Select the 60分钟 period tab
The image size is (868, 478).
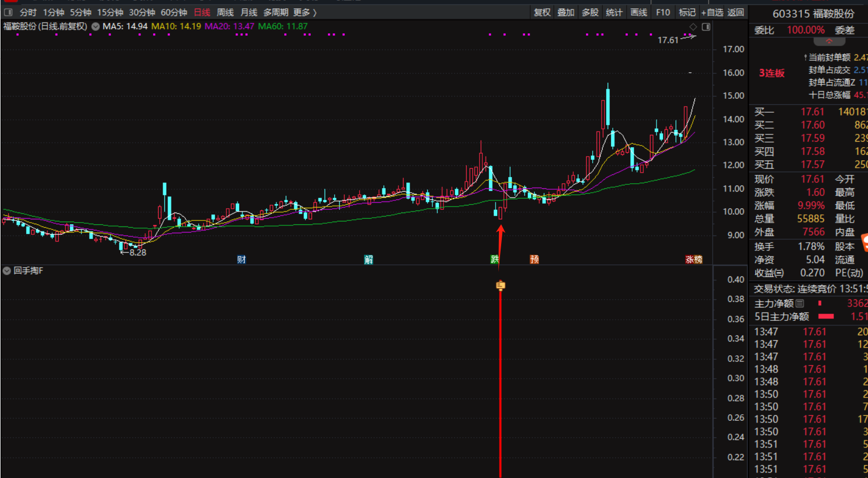(174, 12)
